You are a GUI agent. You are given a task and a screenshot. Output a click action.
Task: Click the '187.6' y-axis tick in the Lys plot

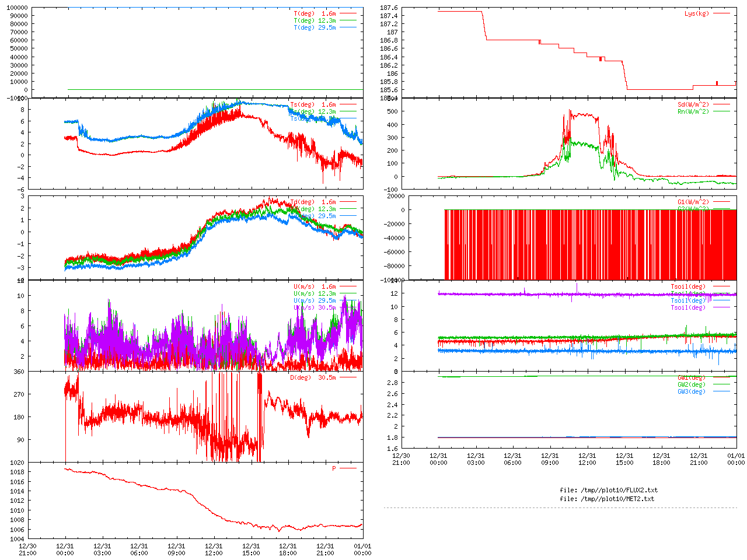coord(389,8)
